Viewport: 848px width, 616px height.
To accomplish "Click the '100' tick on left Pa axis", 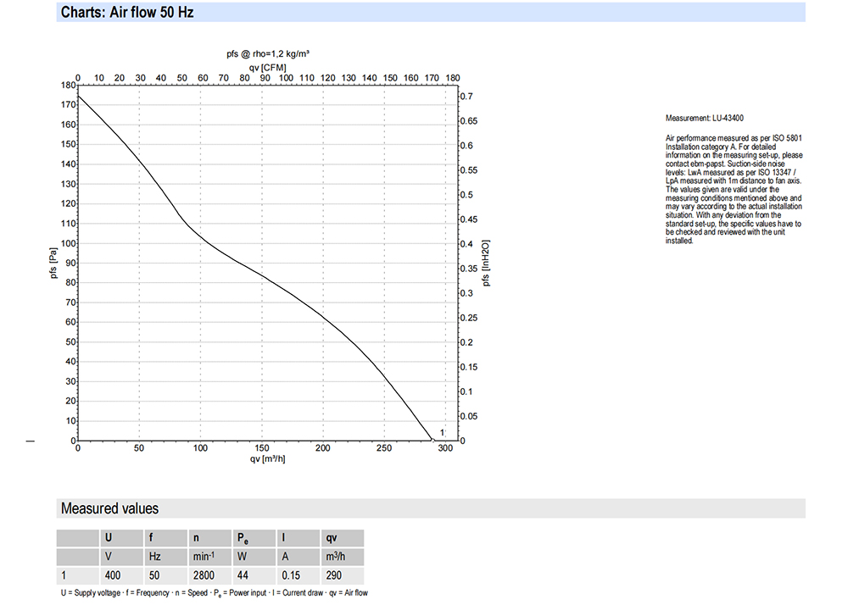I will click(x=68, y=243).
